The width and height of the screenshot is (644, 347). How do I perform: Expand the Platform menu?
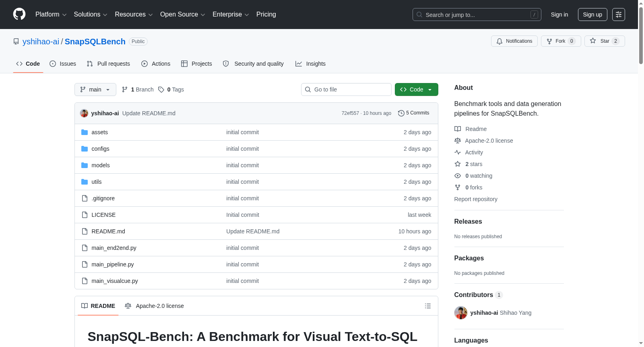51,15
